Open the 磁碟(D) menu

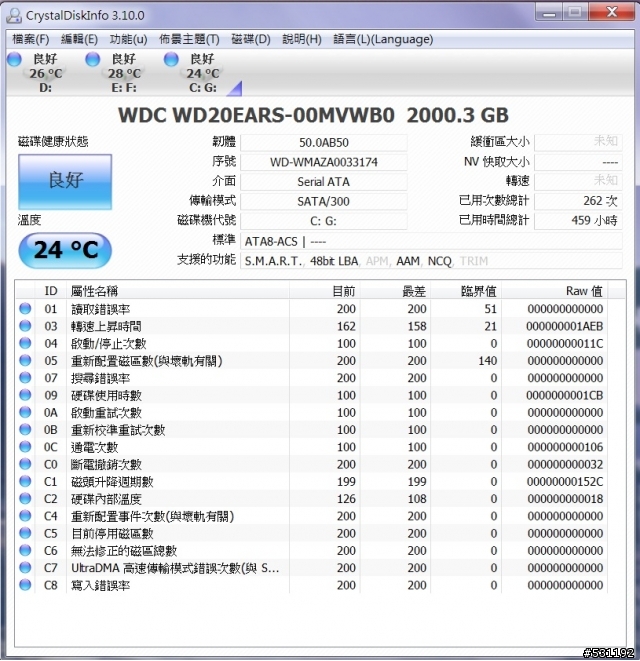[251, 39]
